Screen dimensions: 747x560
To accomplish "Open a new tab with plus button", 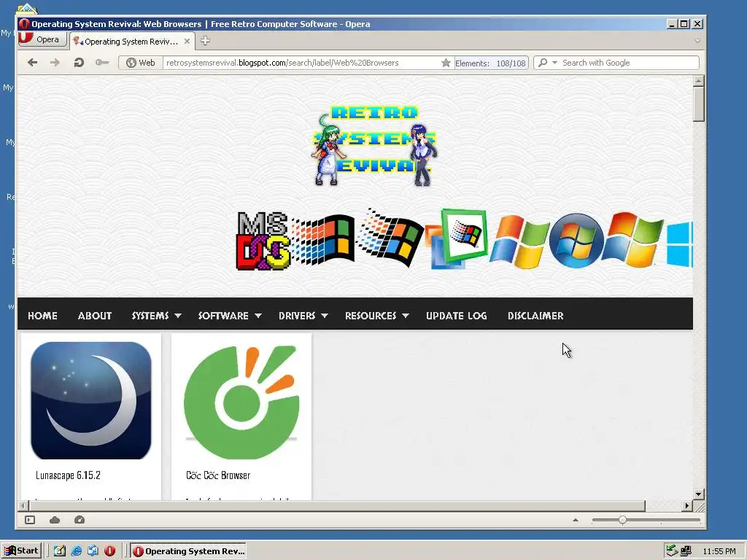I will [x=205, y=41].
